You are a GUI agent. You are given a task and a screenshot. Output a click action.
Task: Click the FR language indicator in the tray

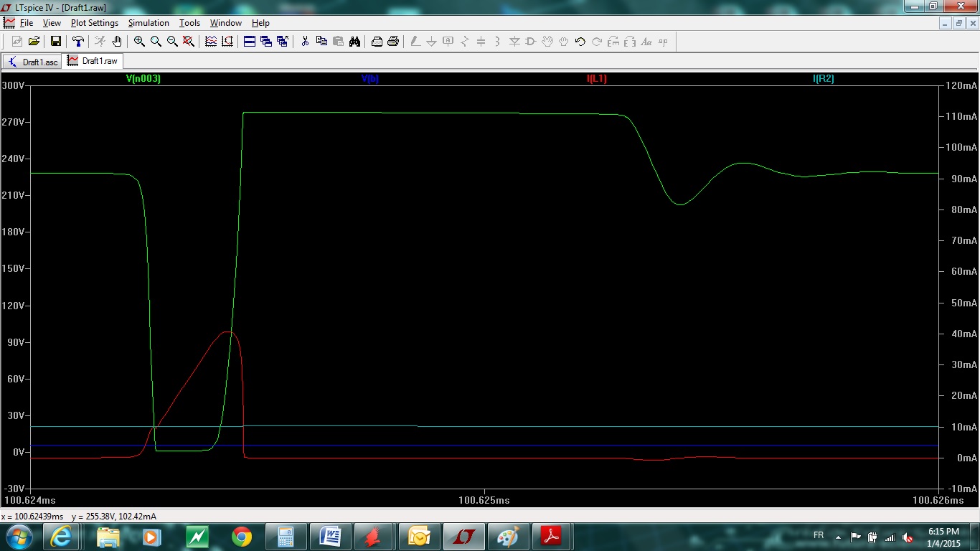819,535
